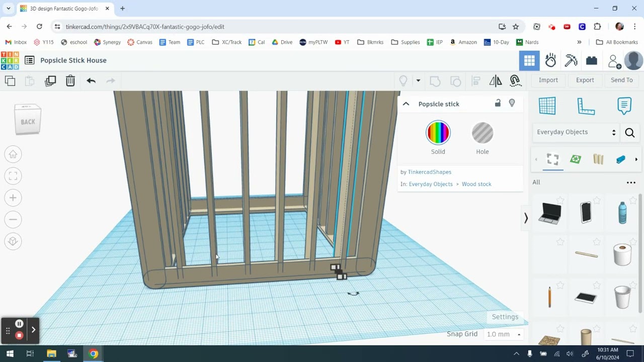Undo the last action
Image resolution: width=644 pixels, height=362 pixels.
pyautogui.click(x=91, y=80)
